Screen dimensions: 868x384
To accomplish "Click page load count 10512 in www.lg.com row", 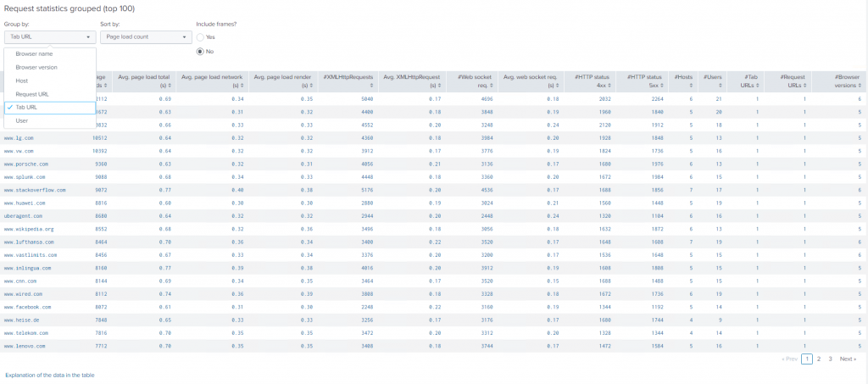I will tap(102, 138).
